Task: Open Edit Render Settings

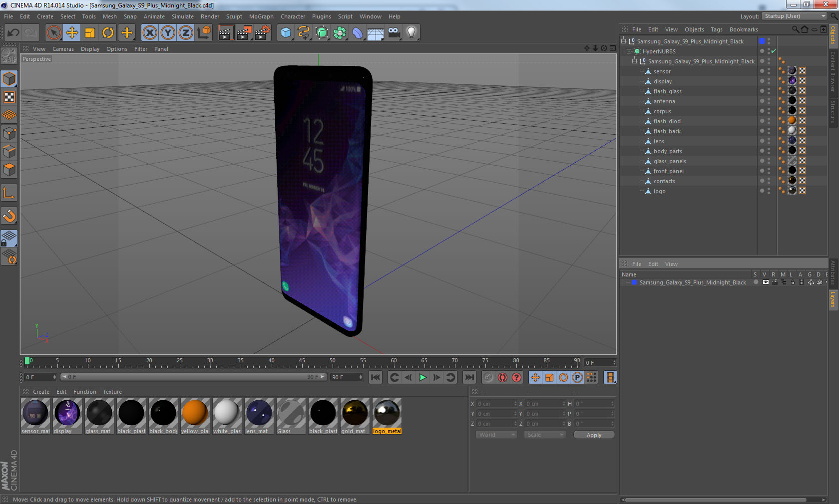Action: 263,33
